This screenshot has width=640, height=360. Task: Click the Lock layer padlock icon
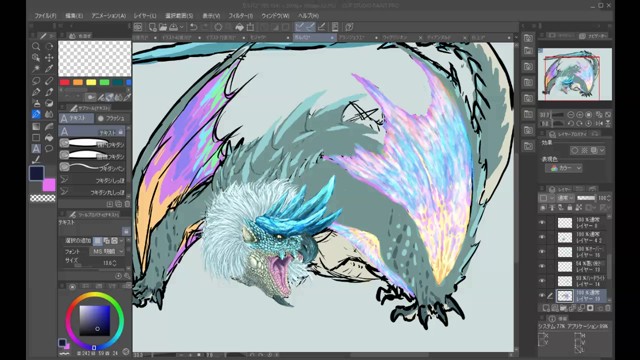(569, 208)
